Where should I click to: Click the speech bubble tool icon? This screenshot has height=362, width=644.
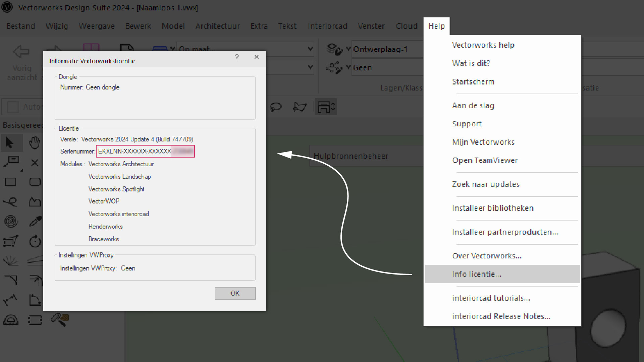coord(276,107)
